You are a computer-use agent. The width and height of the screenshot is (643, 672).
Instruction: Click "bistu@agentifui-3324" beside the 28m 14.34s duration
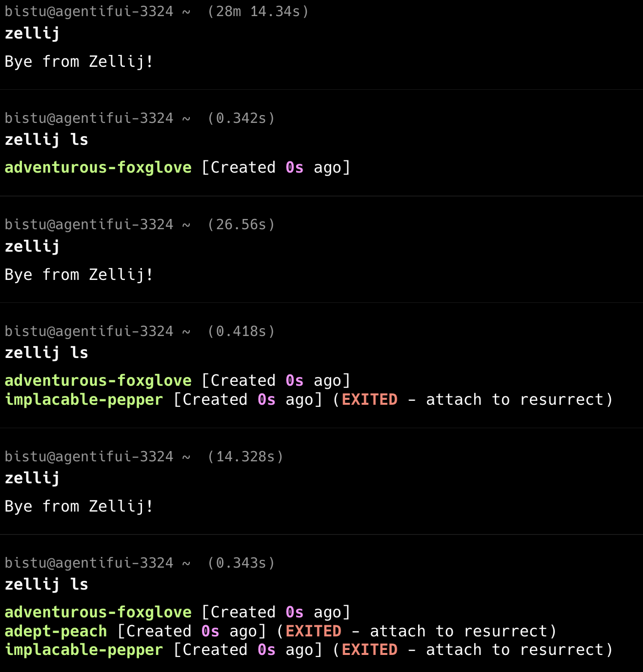[x=89, y=11]
